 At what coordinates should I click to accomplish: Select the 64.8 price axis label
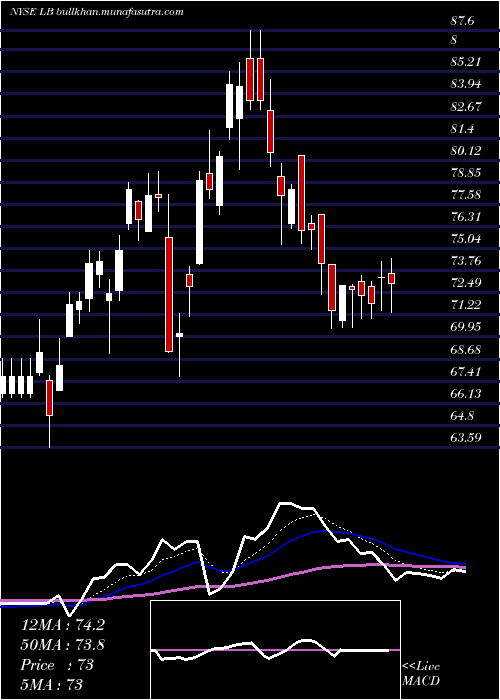[x=462, y=416]
